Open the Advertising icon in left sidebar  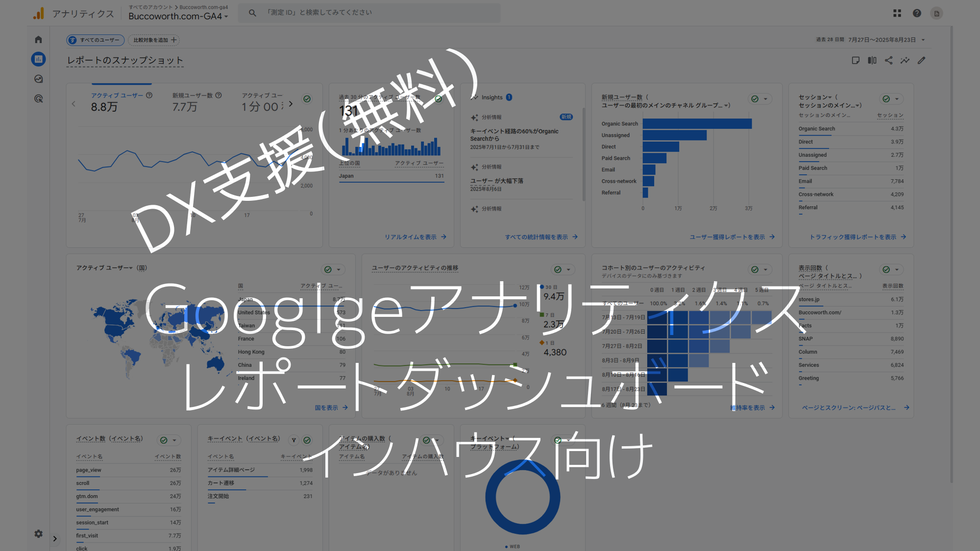point(38,98)
